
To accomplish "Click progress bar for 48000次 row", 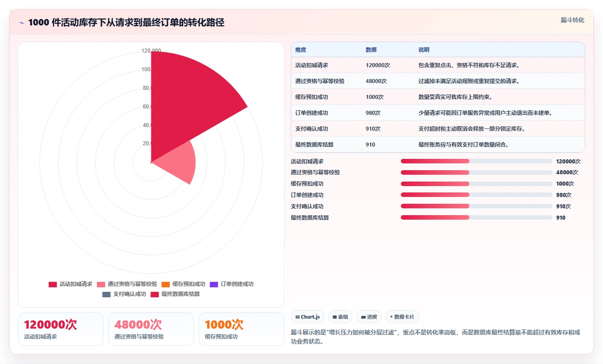I will click(x=476, y=172).
